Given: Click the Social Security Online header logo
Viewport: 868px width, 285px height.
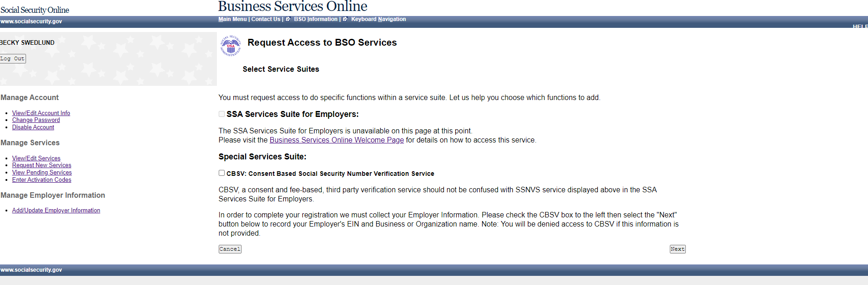Looking at the screenshot, I should coord(35,10).
